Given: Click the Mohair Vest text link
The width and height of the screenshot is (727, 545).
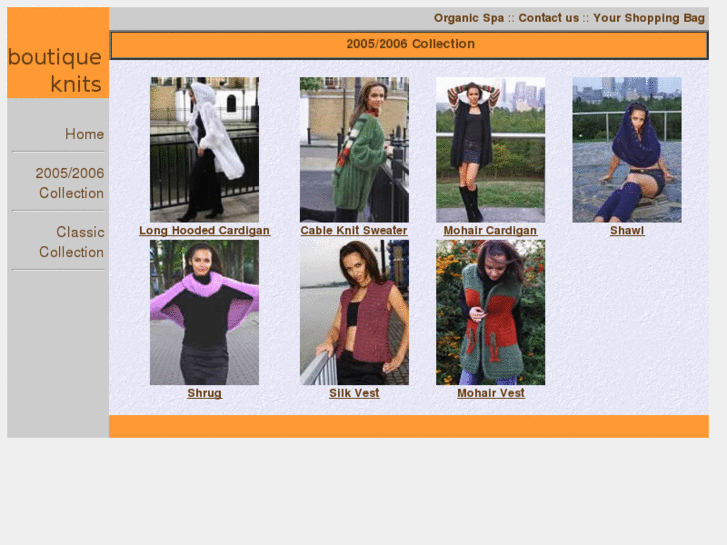Looking at the screenshot, I should [x=491, y=393].
